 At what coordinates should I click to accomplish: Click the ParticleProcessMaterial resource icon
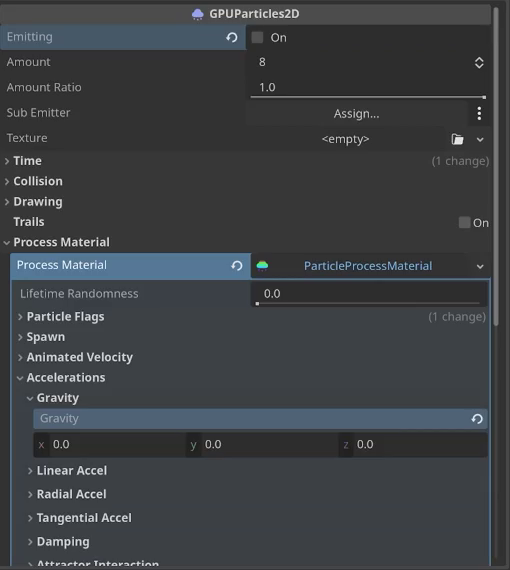coord(262,266)
